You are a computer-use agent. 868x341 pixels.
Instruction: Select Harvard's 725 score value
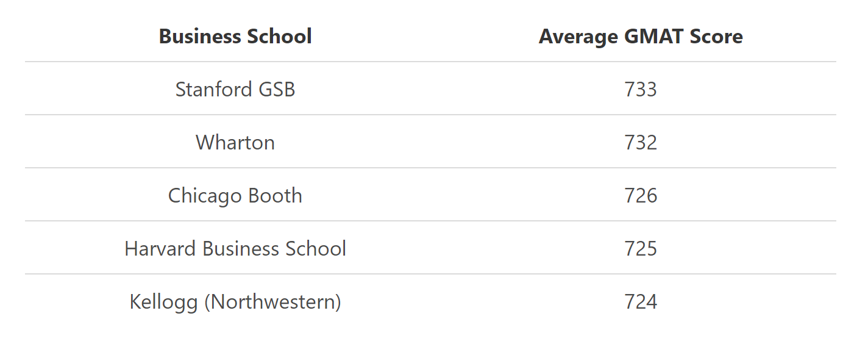tap(641, 249)
